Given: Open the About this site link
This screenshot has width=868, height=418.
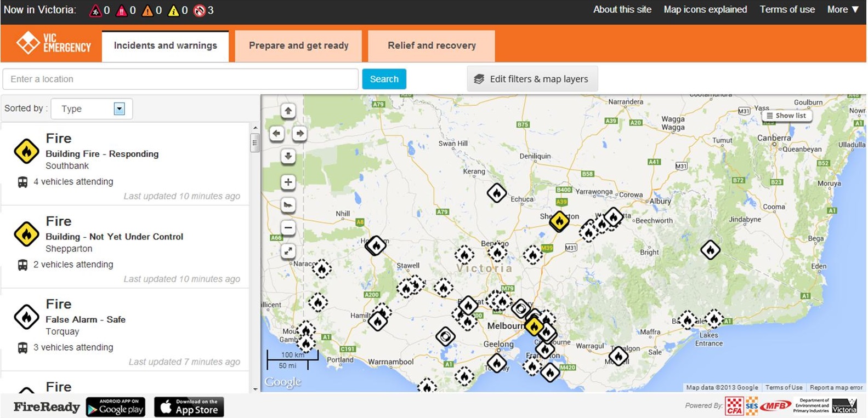Looking at the screenshot, I should [622, 9].
